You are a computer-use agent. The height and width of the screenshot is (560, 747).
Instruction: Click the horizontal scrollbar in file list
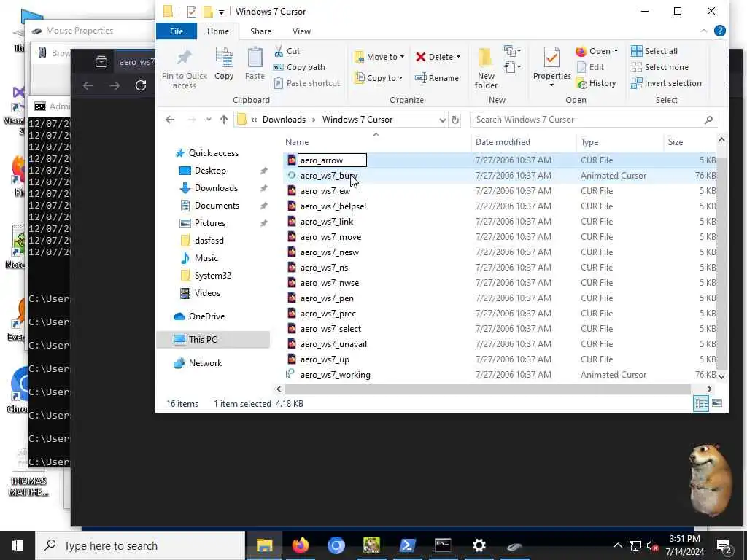(487, 389)
